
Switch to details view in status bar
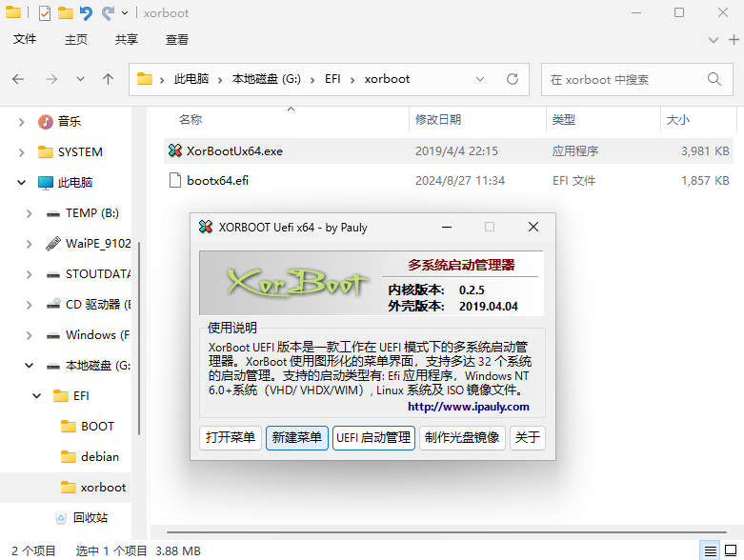pos(710,550)
